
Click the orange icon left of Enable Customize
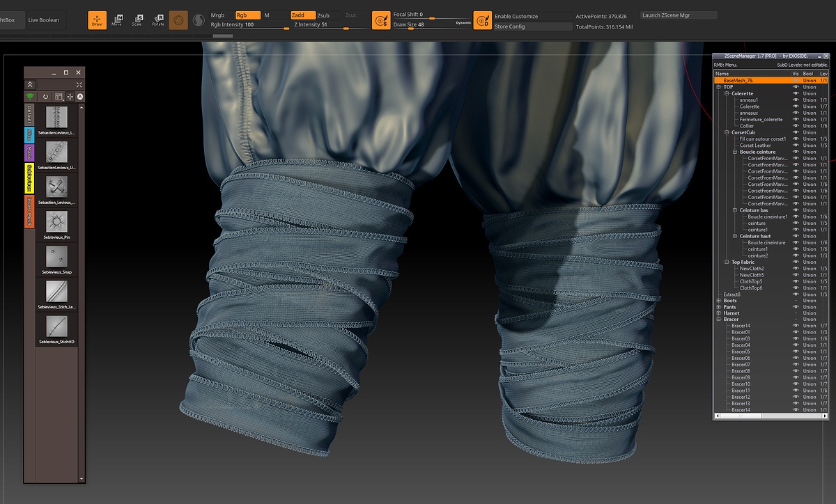482,20
